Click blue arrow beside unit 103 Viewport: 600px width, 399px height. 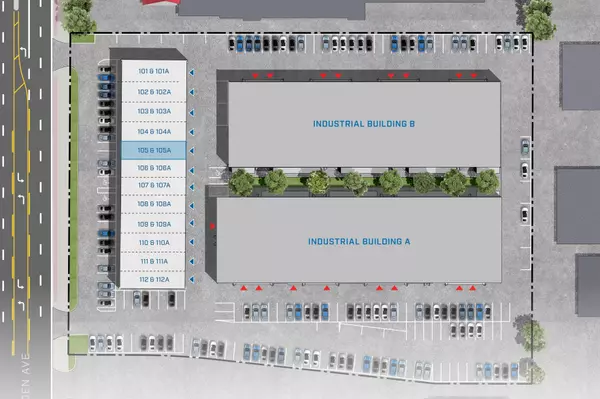[x=192, y=112]
